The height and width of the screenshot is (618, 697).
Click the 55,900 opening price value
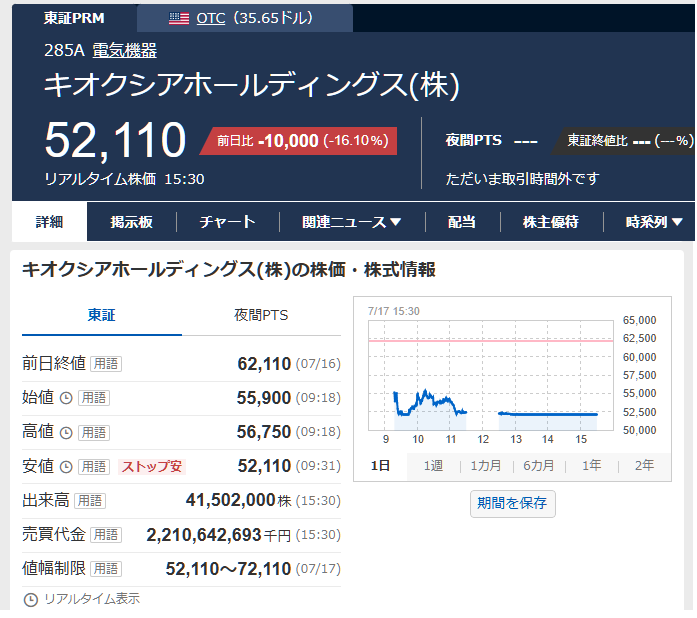pos(264,398)
